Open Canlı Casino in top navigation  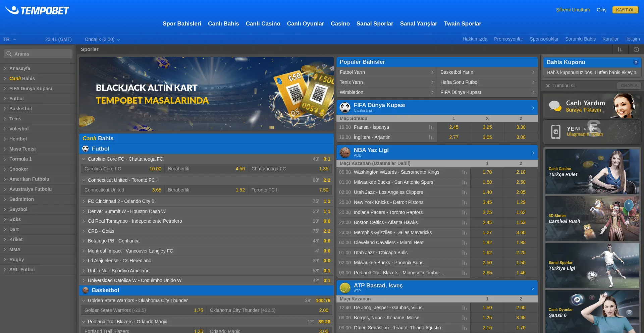pos(263,24)
